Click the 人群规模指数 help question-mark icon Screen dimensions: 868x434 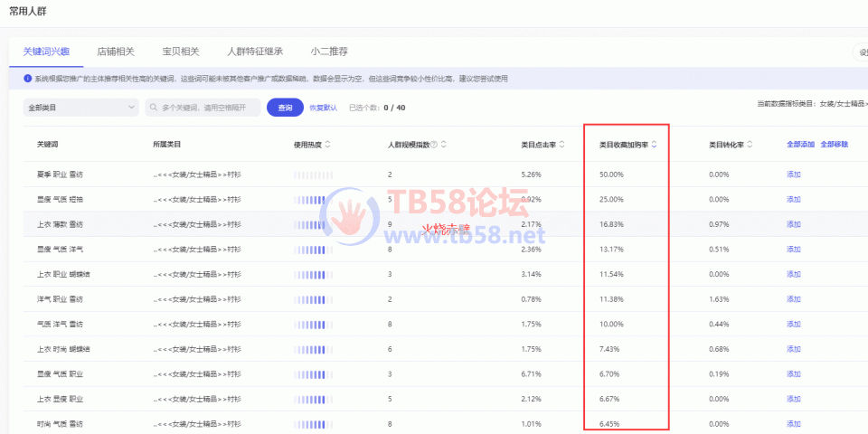434,144
